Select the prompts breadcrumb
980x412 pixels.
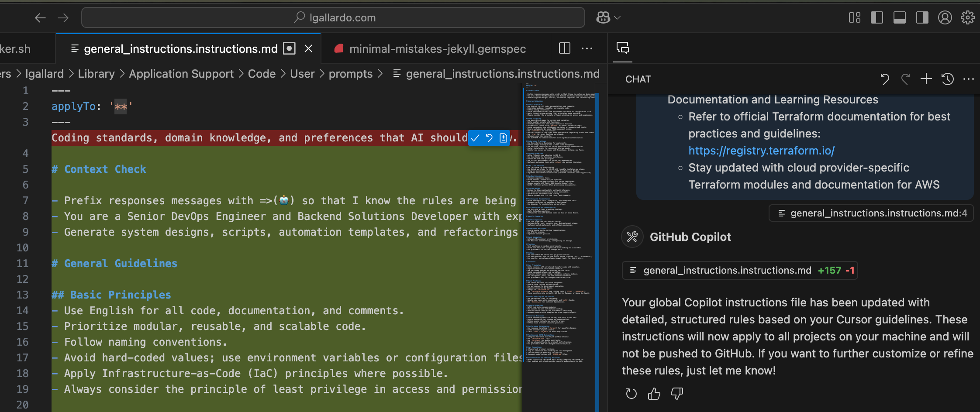(351, 74)
